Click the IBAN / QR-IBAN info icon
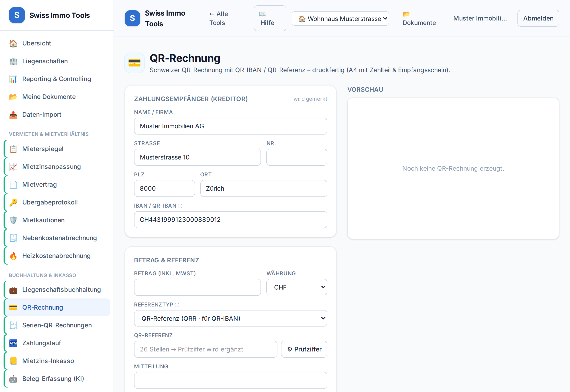This screenshot has height=392, width=570. (180, 206)
